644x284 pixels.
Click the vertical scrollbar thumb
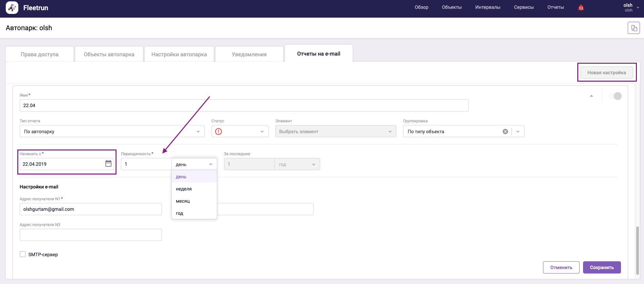point(638,250)
